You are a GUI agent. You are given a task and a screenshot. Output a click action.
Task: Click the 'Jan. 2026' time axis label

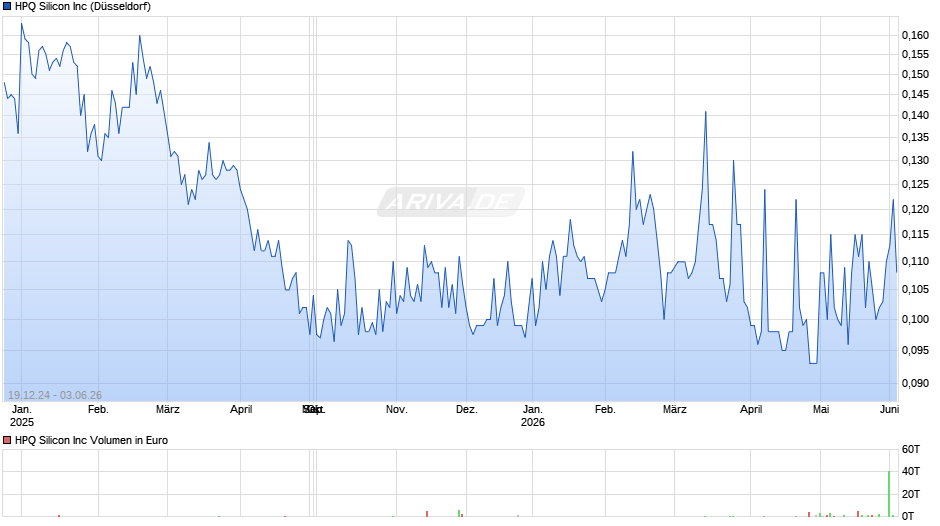[x=532, y=416]
